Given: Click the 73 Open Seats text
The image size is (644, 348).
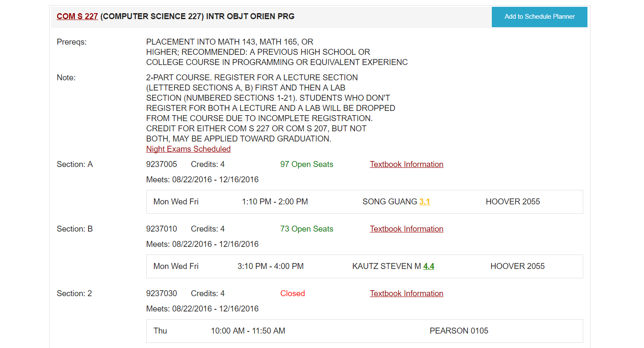Looking at the screenshot, I should tap(306, 229).
